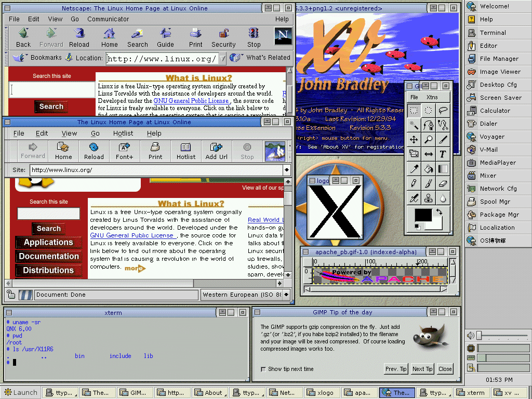
Task: Open the Hotlist menu in Voyager
Action: click(x=123, y=134)
